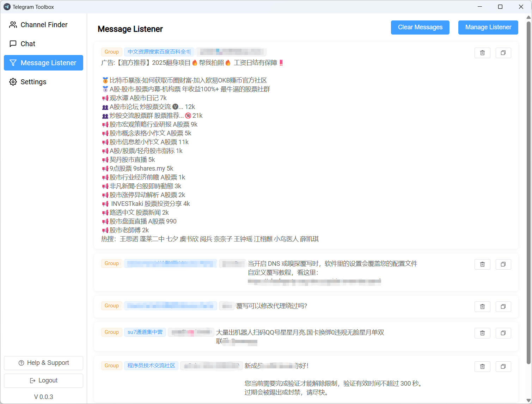This screenshot has height=404, width=532.
Task: Open Manage Listener
Action: click(x=488, y=27)
